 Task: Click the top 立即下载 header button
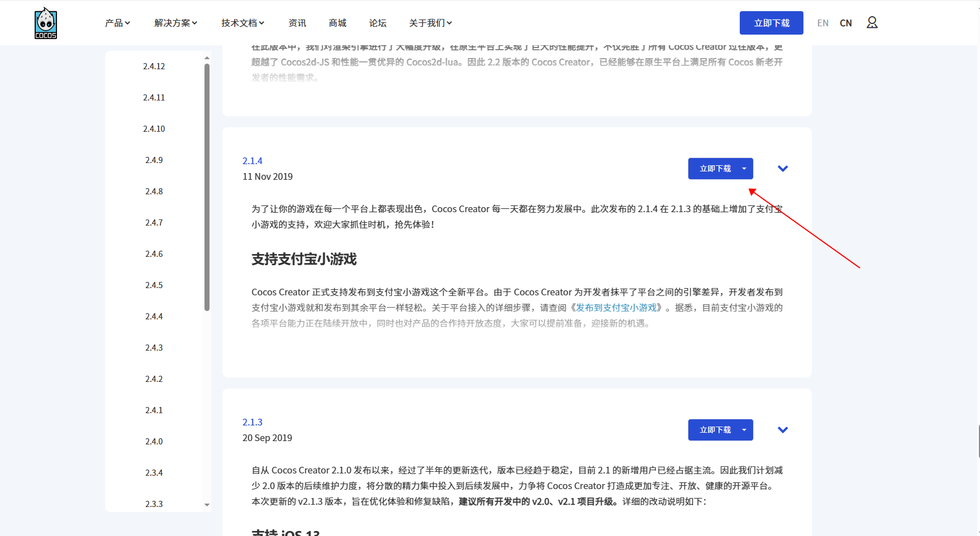pyautogui.click(x=772, y=23)
